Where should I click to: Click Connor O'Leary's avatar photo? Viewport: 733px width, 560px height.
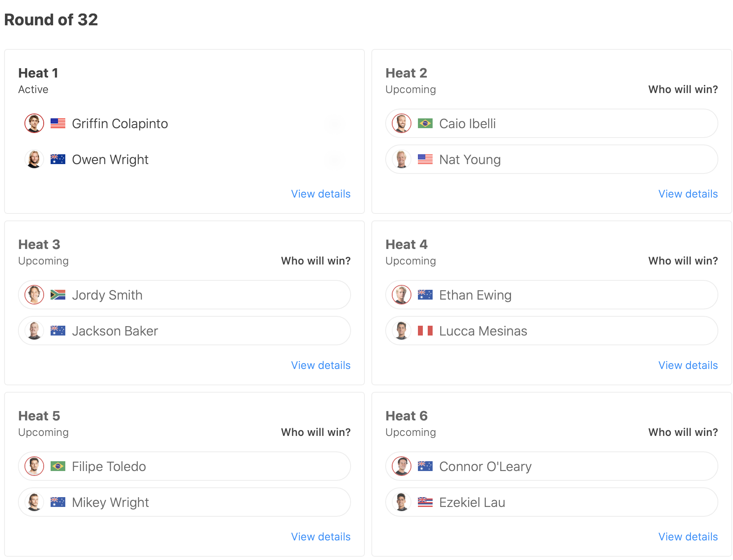(402, 466)
